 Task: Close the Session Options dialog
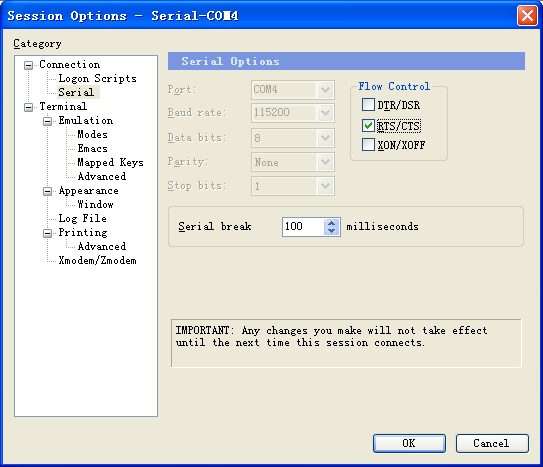527,16
